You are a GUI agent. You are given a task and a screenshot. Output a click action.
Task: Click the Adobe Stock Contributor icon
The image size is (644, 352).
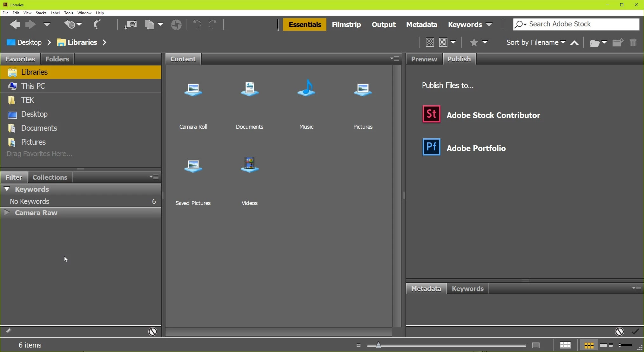click(431, 114)
